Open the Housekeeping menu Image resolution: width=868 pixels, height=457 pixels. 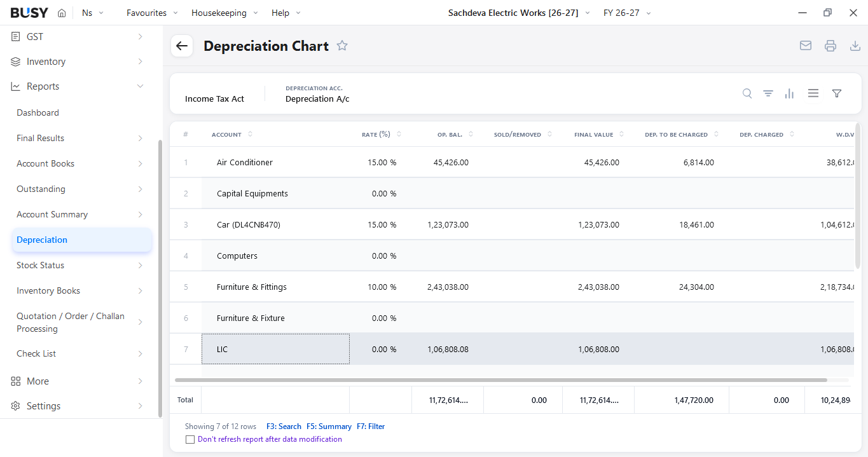tap(224, 13)
